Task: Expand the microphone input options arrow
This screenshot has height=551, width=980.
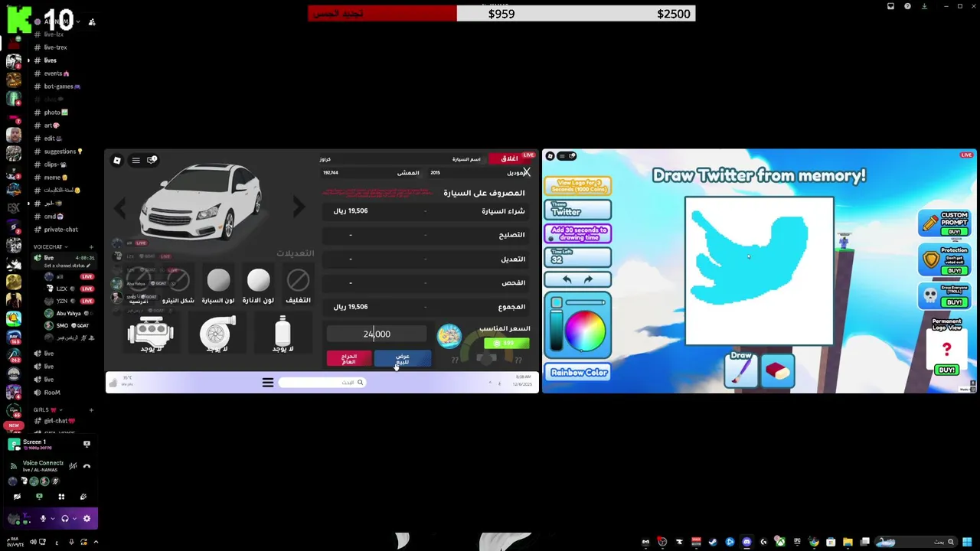Action: click(x=52, y=519)
